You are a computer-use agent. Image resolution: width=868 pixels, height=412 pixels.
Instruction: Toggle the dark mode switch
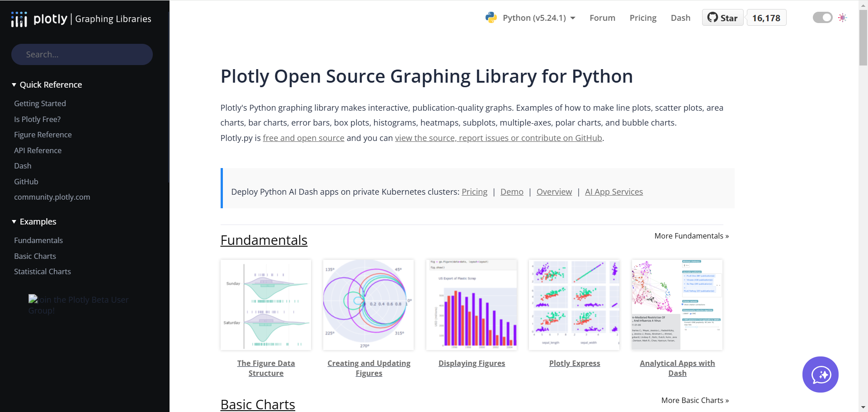coord(822,18)
